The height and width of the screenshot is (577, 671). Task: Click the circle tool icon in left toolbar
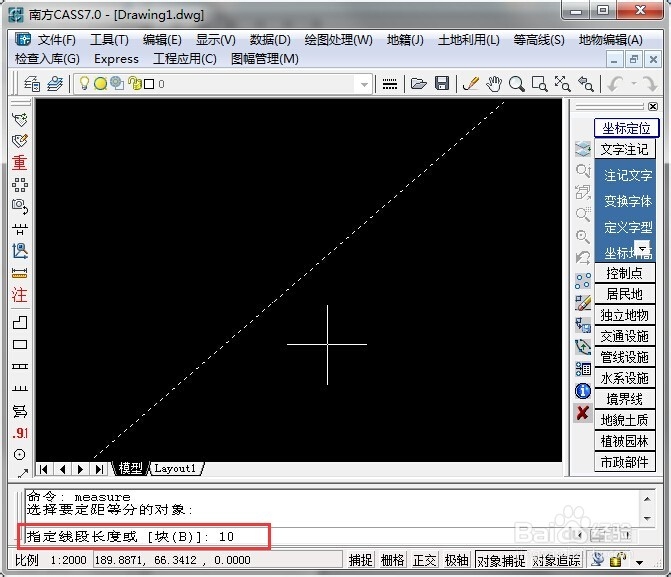click(20, 454)
